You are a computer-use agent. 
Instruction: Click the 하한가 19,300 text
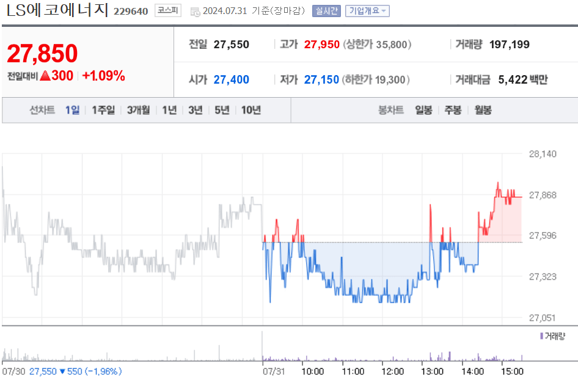pos(376,79)
